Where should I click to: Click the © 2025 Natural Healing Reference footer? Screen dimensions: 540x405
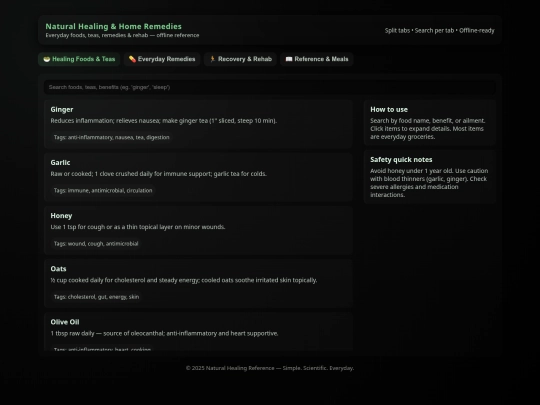[270, 368]
